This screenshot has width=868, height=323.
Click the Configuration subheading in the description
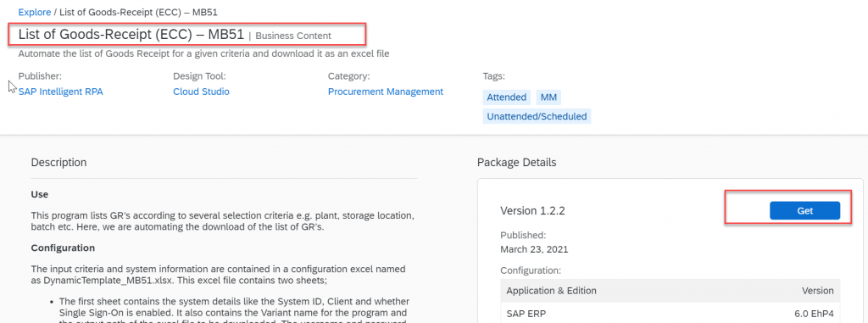[x=63, y=248]
